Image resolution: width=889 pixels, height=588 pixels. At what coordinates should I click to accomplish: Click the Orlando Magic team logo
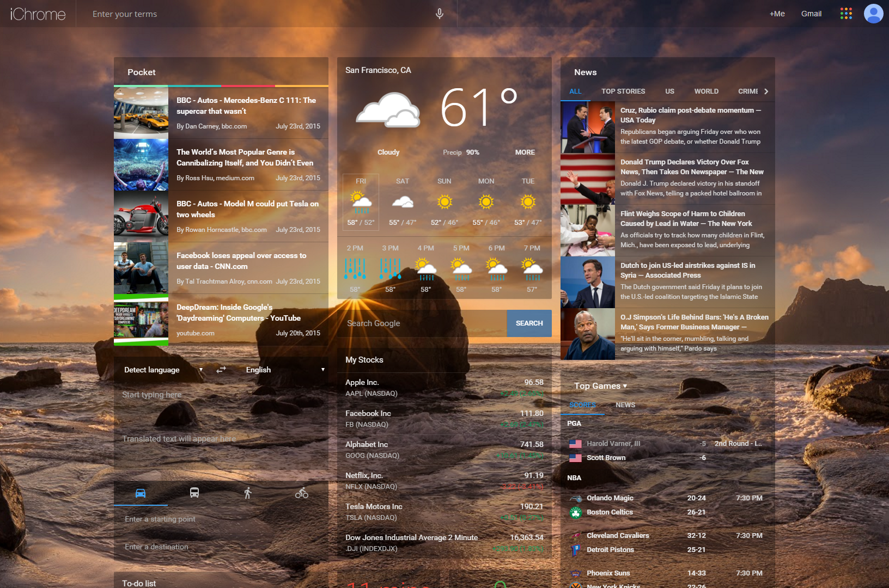[x=576, y=498]
